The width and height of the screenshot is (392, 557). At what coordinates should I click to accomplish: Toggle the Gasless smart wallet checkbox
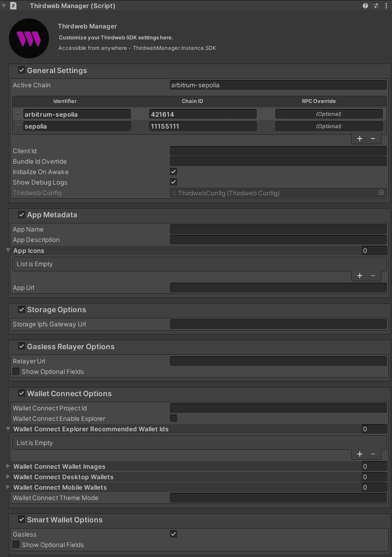click(x=174, y=534)
